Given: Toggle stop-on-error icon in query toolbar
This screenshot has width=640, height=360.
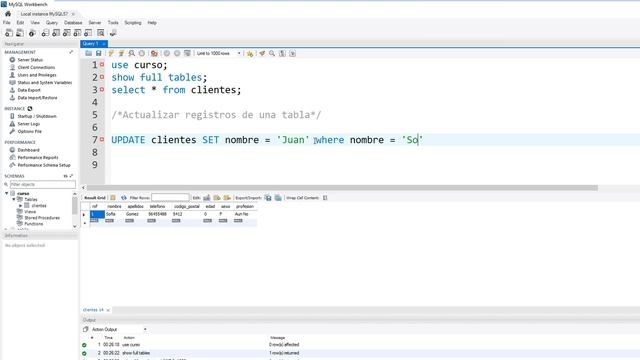Looking at the screenshot, I should click(x=154, y=53).
